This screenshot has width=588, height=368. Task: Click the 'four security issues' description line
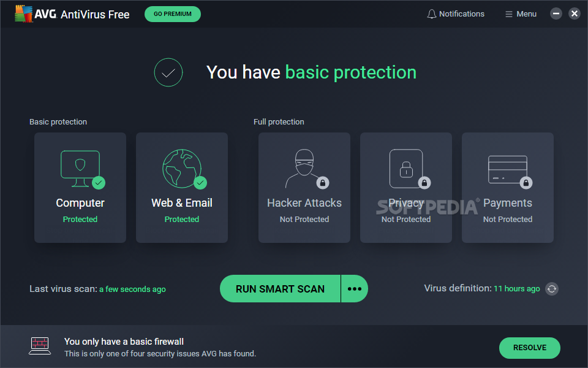coord(160,354)
